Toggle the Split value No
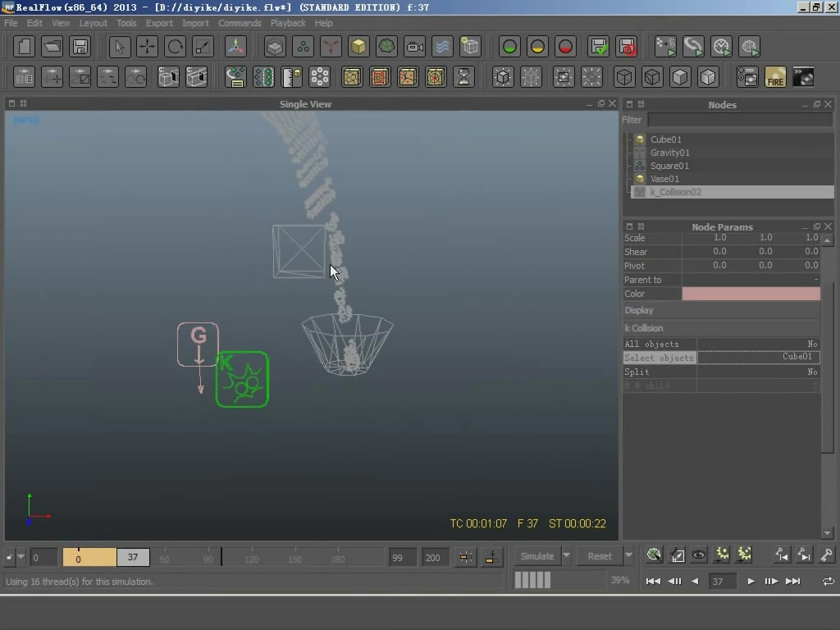The height and width of the screenshot is (630, 840). pyautogui.click(x=758, y=372)
